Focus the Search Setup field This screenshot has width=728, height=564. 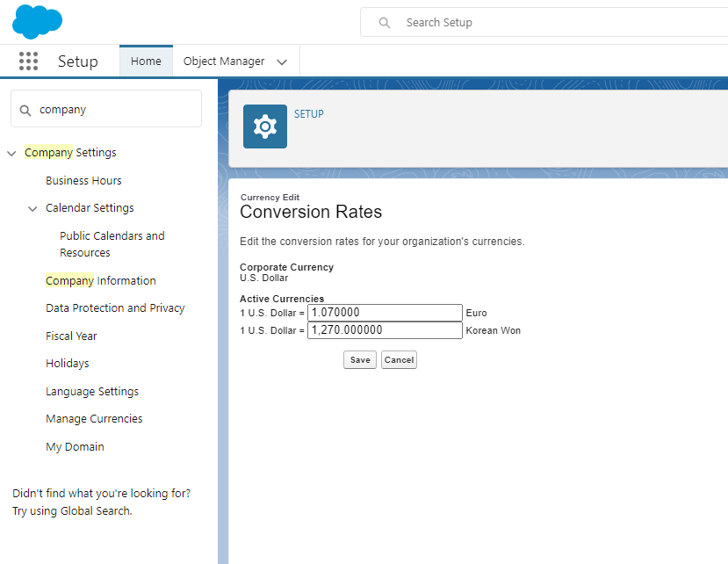(x=544, y=22)
